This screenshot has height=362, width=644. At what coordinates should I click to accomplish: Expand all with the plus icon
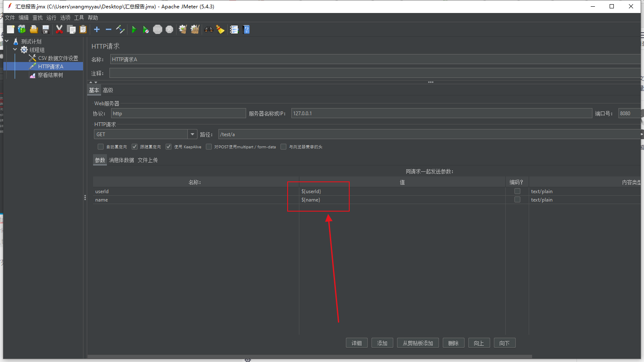97,29
